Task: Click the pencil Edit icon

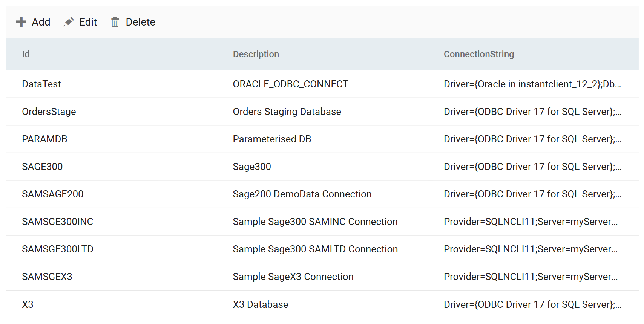Action: [69, 22]
